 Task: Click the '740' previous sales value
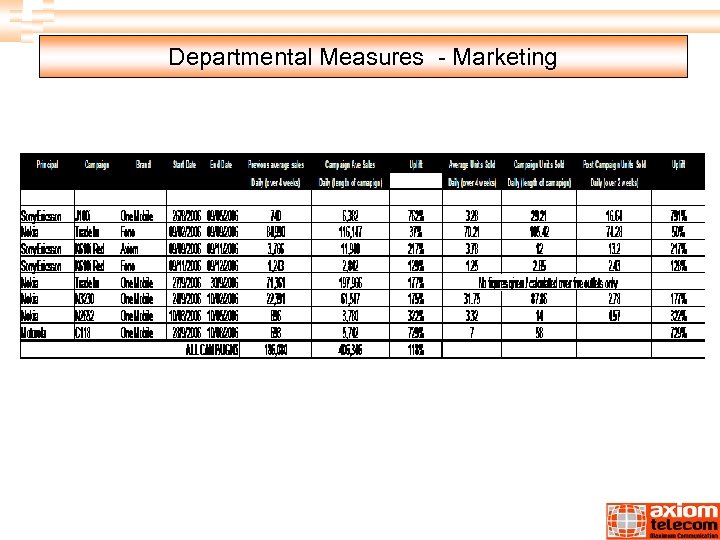pyautogui.click(x=276, y=215)
